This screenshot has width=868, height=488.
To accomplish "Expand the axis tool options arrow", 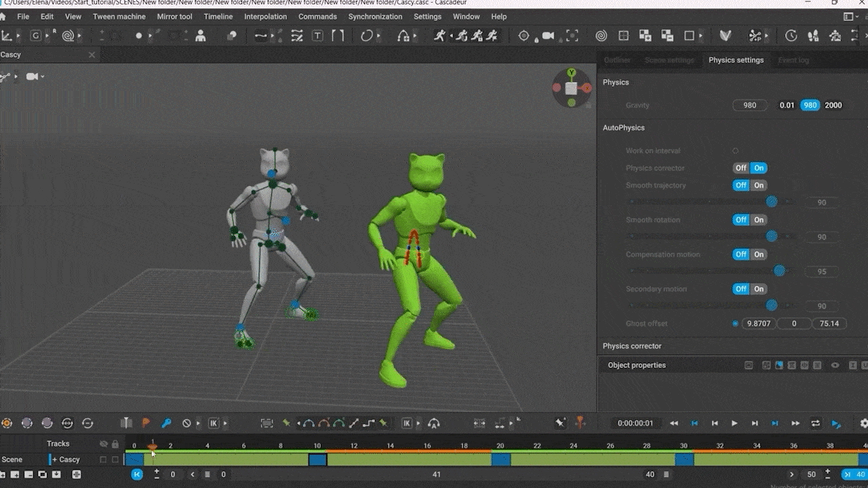I will 18,36.
